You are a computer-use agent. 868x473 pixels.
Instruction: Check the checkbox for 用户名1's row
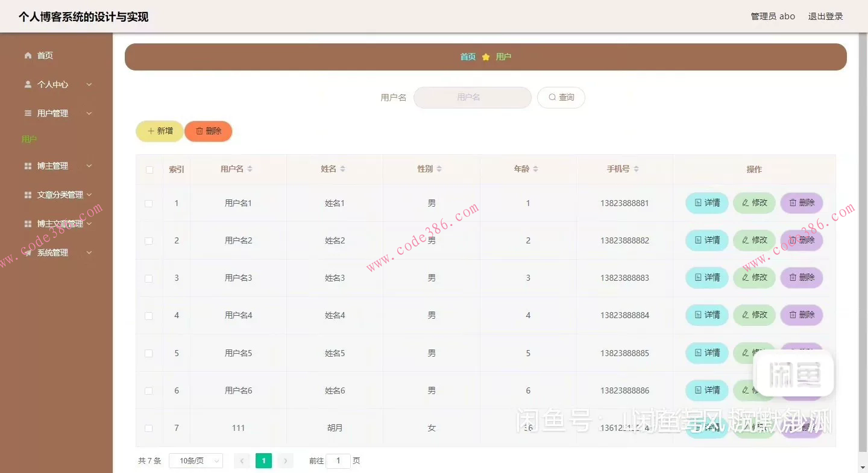(149, 203)
